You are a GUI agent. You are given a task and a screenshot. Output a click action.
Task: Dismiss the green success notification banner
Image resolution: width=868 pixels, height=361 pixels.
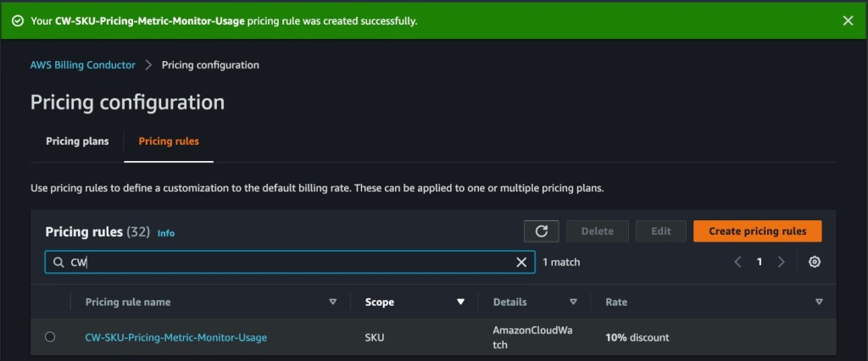click(x=848, y=20)
